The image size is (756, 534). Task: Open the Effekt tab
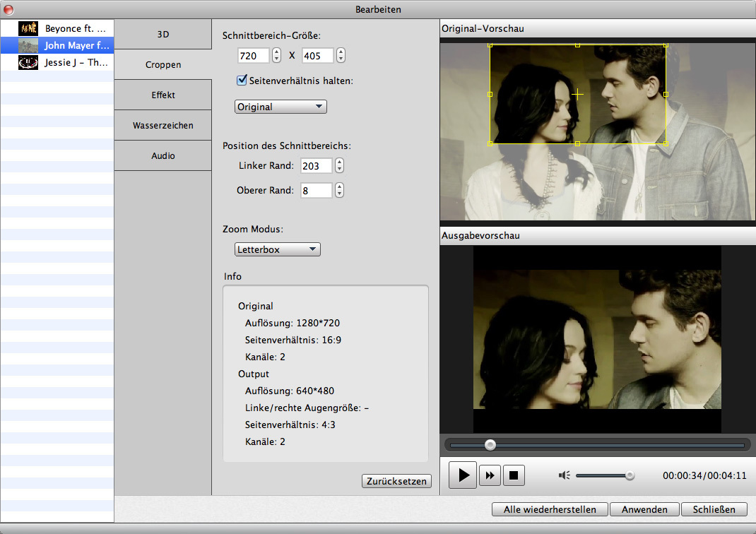163,95
